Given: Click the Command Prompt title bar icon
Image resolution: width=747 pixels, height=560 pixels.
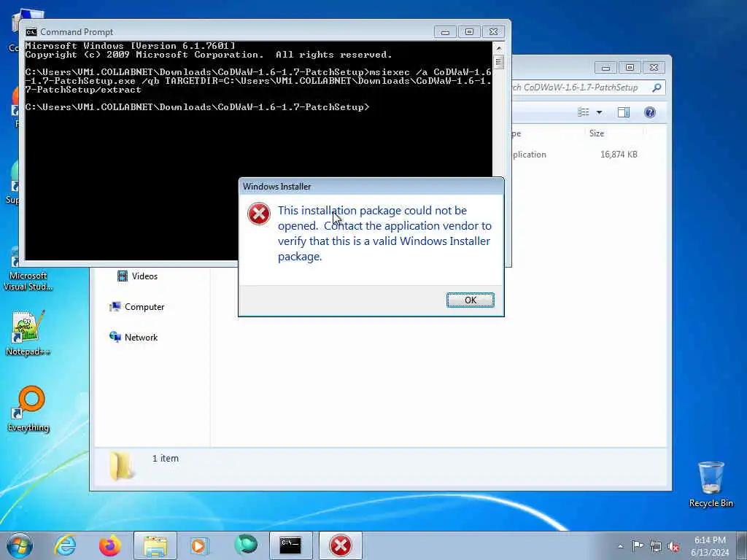Looking at the screenshot, I should (x=31, y=32).
